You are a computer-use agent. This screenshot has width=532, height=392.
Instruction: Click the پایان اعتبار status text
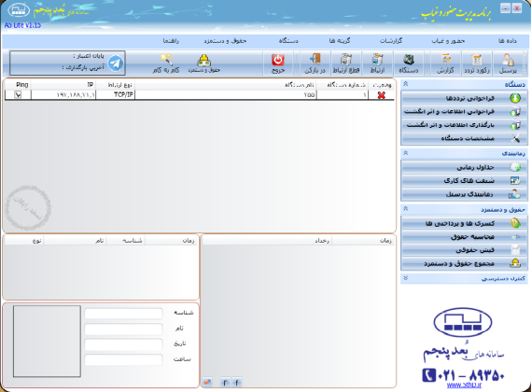(89, 56)
